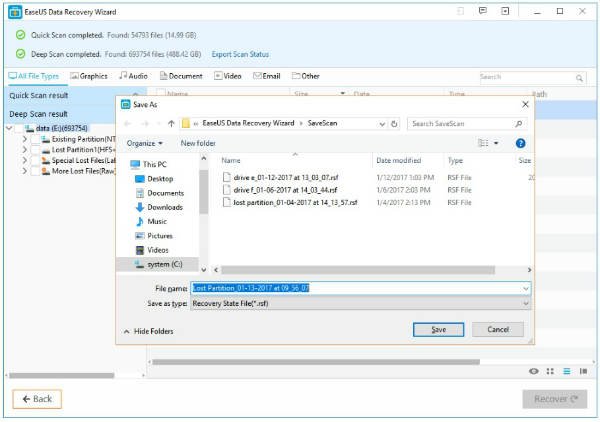Image resolution: width=600 pixels, height=422 pixels.
Task: Switch to Audio tab
Action: (x=133, y=76)
